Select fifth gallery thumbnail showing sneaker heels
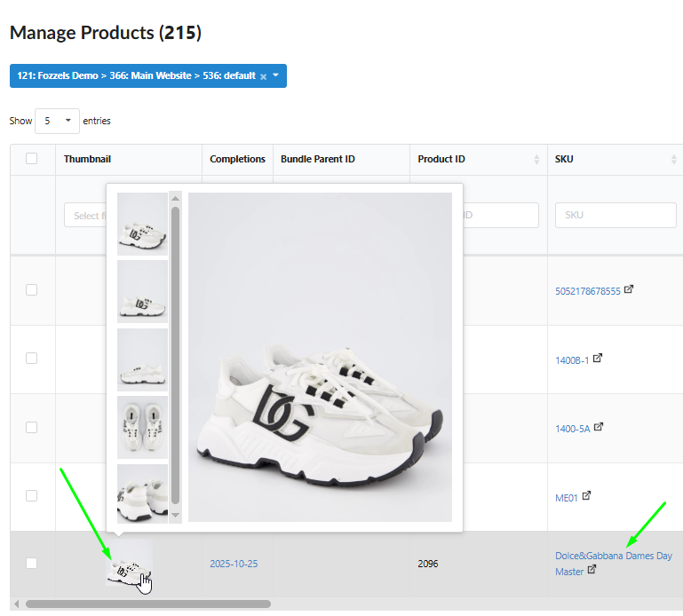683x616 pixels. (x=142, y=494)
